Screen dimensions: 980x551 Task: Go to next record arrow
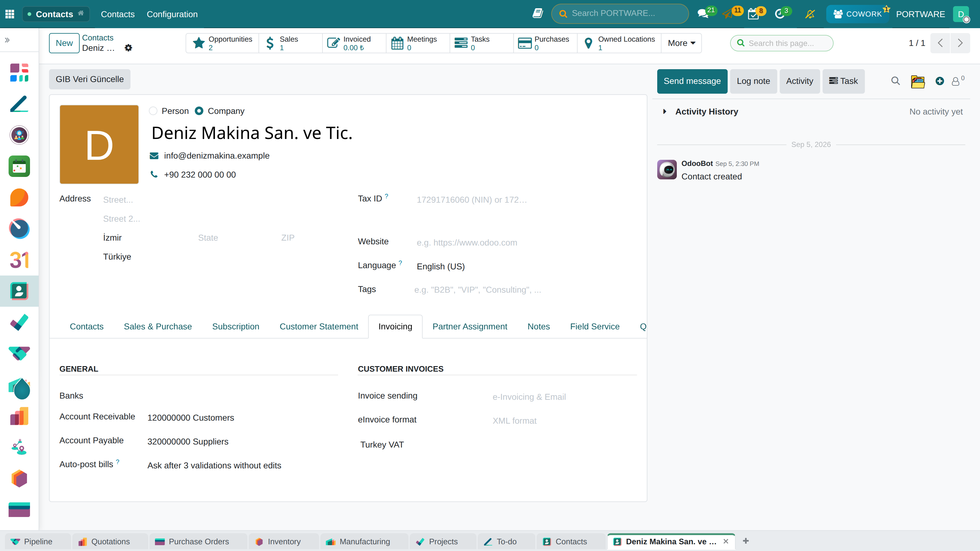click(x=960, y=43)
